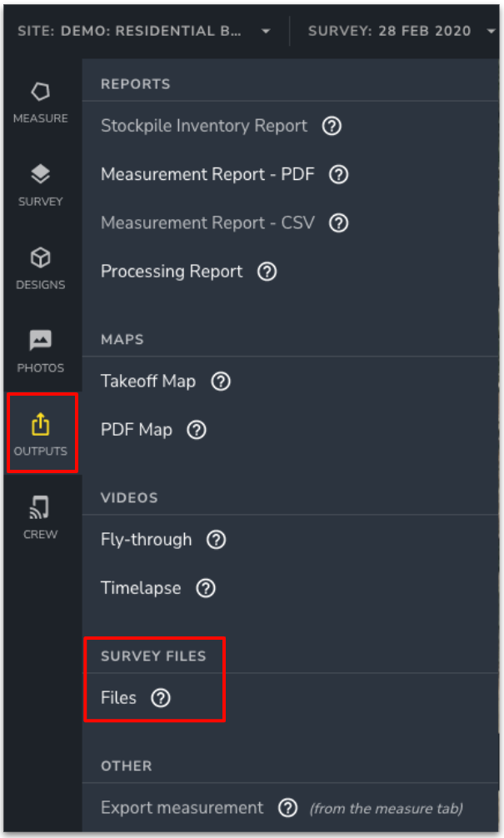Image resolution: width=504 pixels, height=838 pixels.
Task: Select the Timelapse video option
Action: pyautogui.click(x=141, y=588)
